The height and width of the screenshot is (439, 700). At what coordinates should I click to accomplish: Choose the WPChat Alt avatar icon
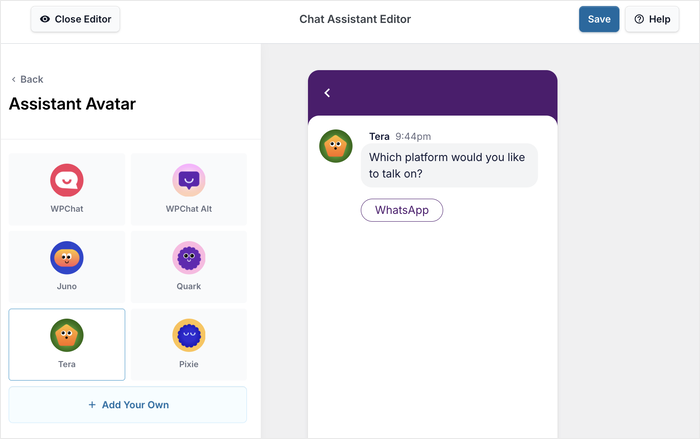[189, 181]
